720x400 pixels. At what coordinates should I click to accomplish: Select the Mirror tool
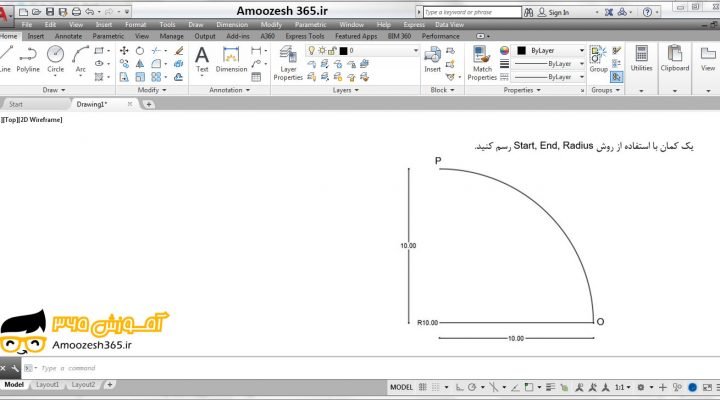[140, 64]
